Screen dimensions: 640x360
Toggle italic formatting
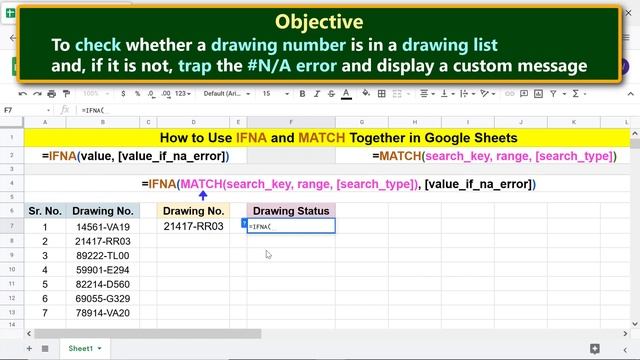[317, 94]
